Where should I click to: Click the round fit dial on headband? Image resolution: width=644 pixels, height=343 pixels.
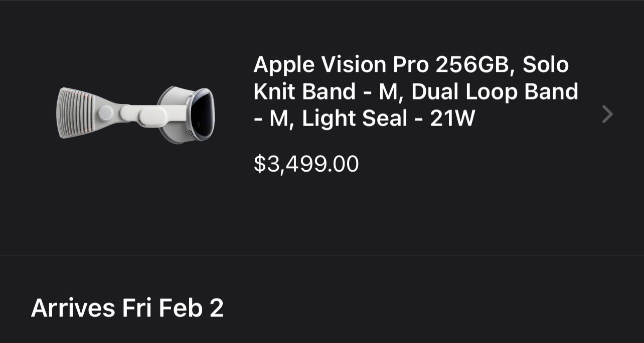[x=106, y=113]
